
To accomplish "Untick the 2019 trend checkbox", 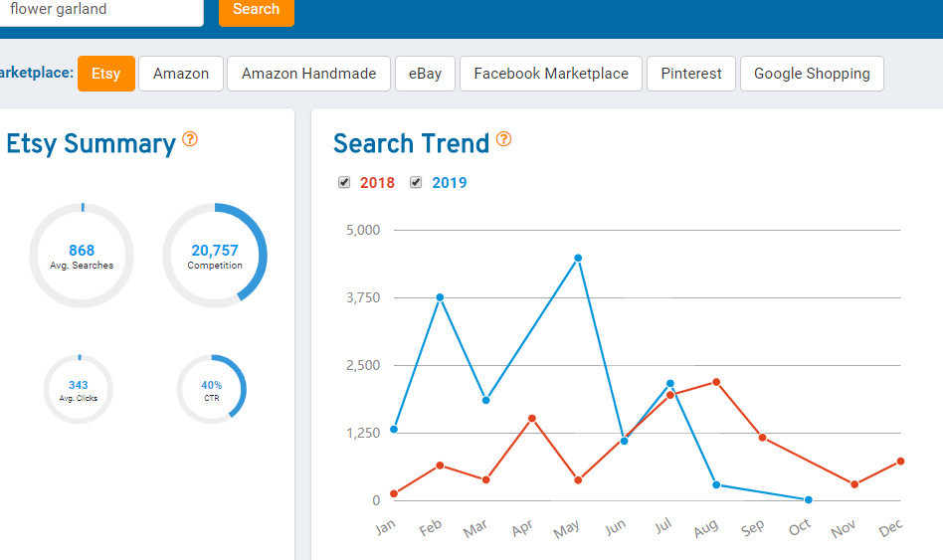I will point(416,182).
